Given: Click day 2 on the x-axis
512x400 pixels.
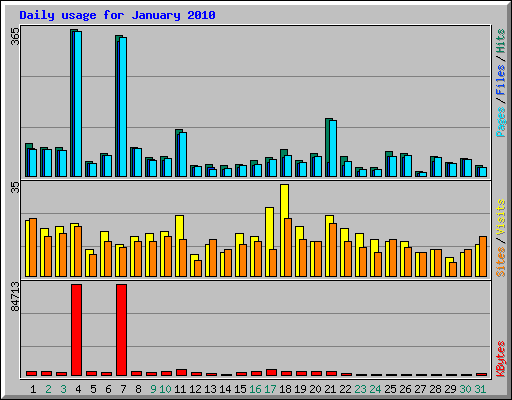Looking at the screenshot, I should [x=48, y=389].
